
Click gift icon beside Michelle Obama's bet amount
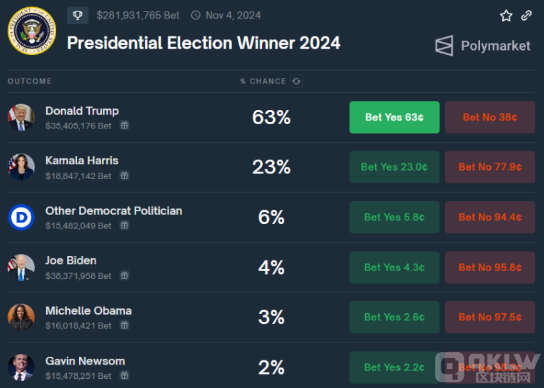[124, 325]
